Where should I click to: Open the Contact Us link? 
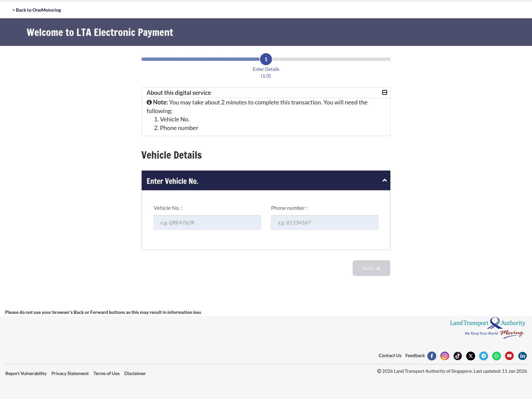tap(390, 355)
